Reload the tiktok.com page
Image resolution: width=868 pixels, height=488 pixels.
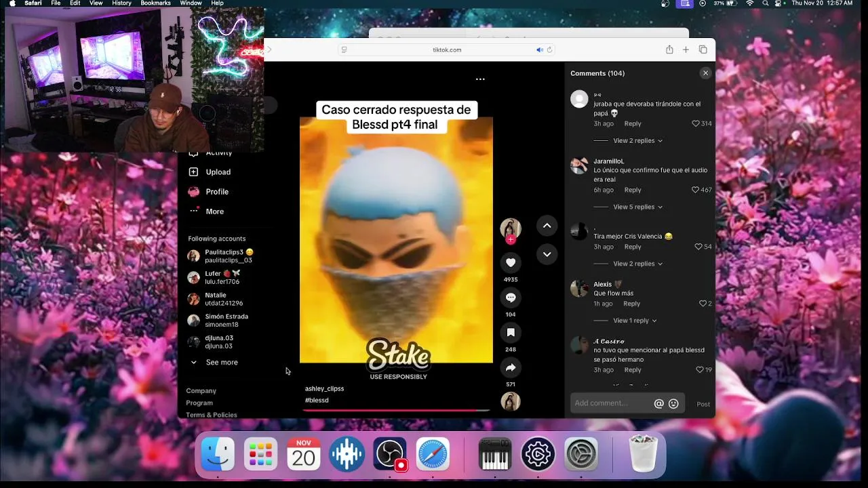point(549,49)
